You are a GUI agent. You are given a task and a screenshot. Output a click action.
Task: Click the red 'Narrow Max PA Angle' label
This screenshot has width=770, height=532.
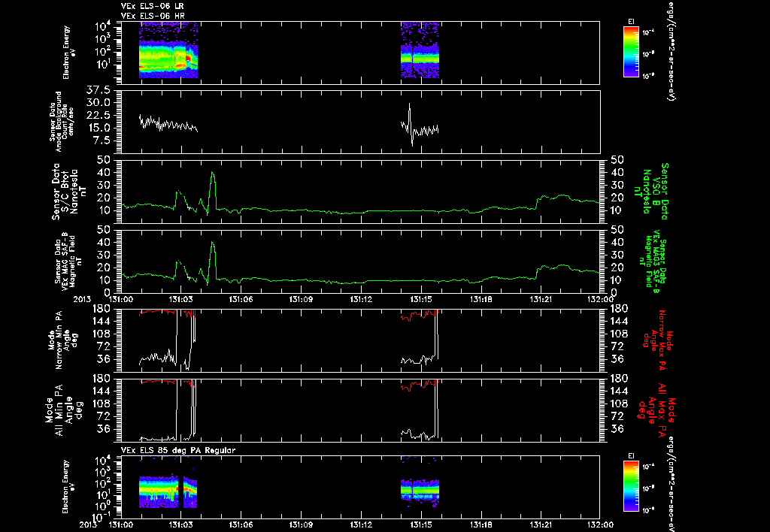click(657, 339)
